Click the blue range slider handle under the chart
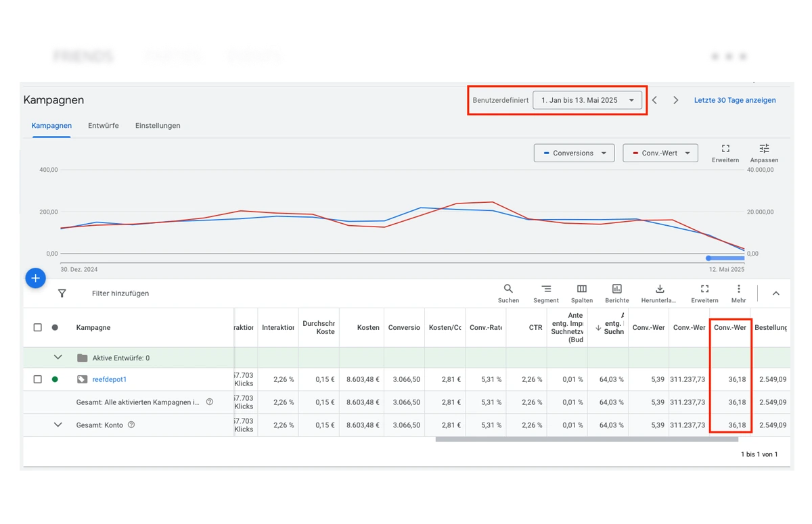This screenshot has height=524, width=812. pyautogui.click(x=708, y=258)
